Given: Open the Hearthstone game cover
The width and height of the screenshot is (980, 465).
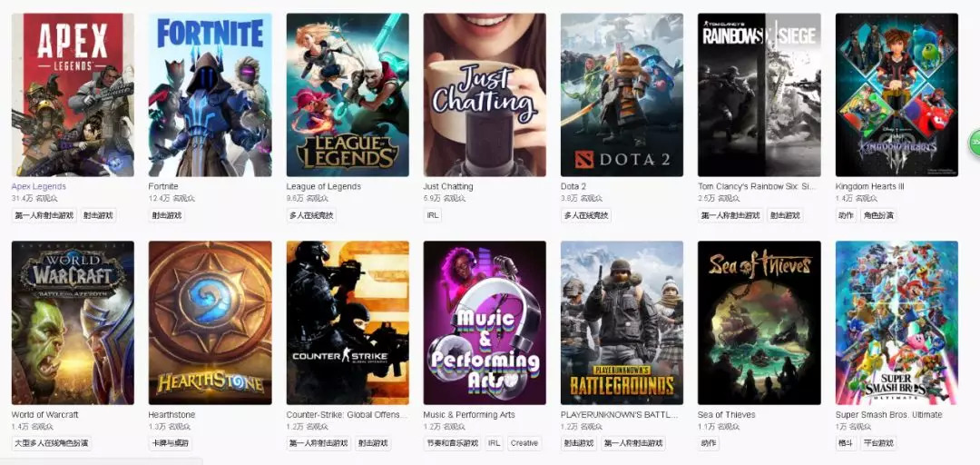Looking at the screenshot, I should point(210,322).
